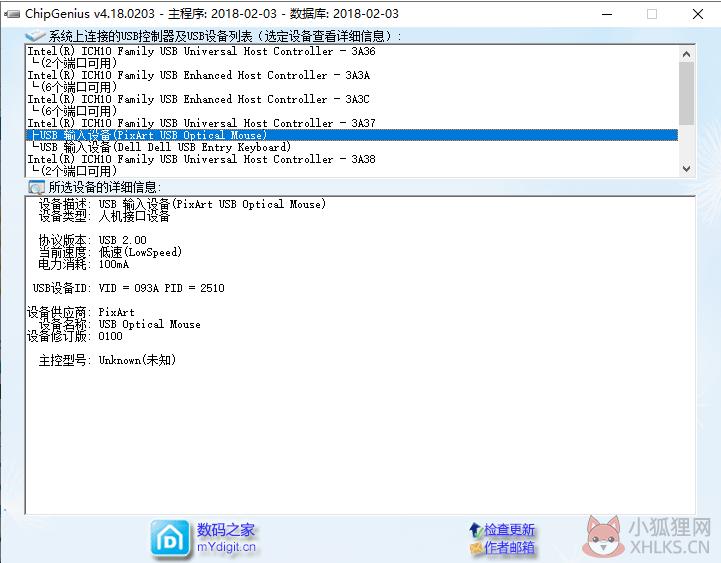The width and height of the screenshot is (721, 563).
Task: Open the mYdigit.cn link
Action: tap(226, 547)
